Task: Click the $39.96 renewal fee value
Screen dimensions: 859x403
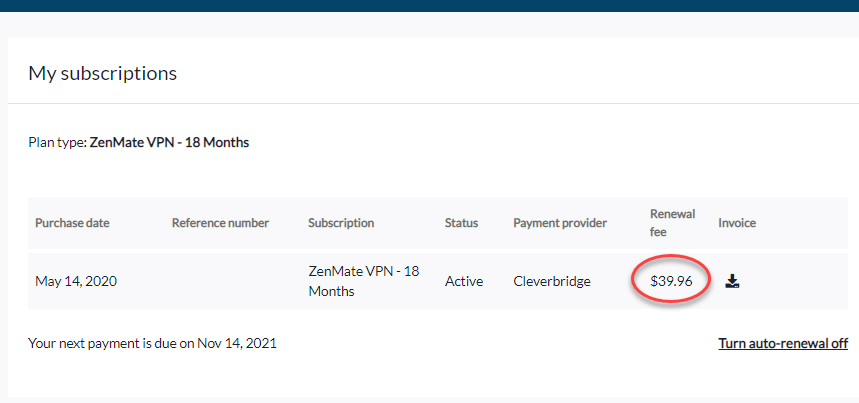Action: (x=672, y=281)
